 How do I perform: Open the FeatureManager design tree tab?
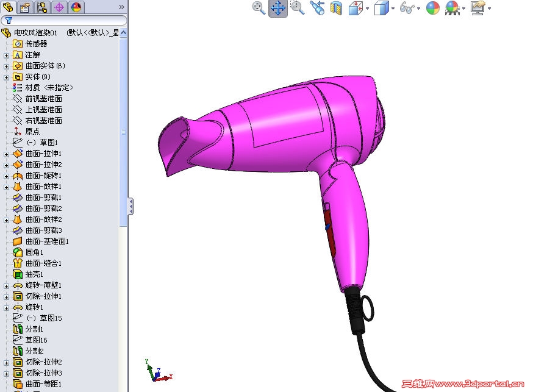[x=7, y=7]
